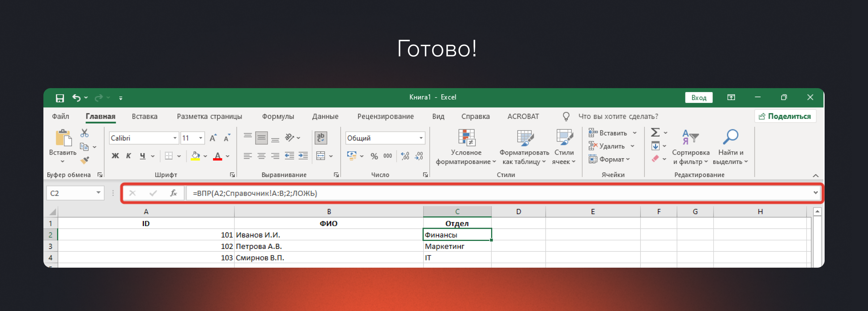Switch to the Формулы tab
This screenshot has height=311, width=868.
click(278, 116)
